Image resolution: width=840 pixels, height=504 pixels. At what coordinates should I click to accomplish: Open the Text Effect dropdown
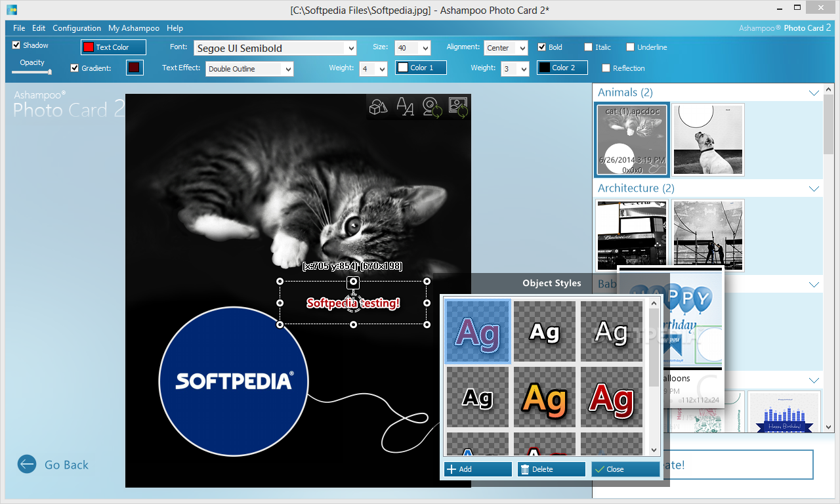point(249,69)
